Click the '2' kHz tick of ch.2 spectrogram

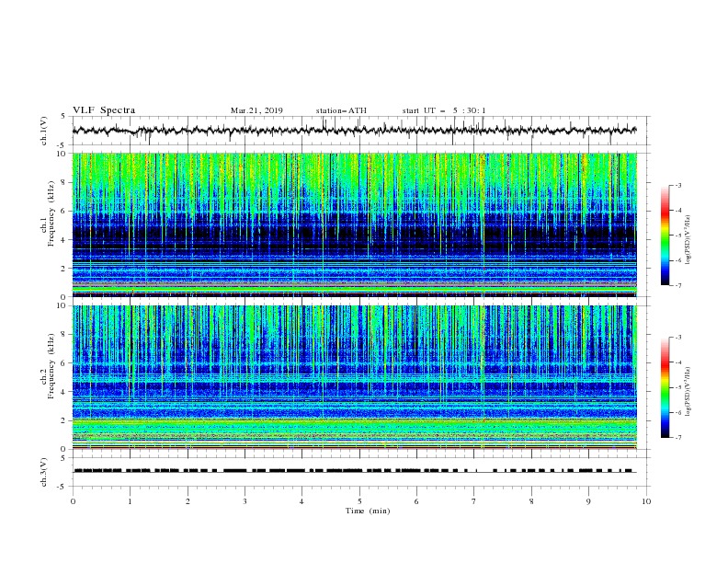pyautogui.click(x=64, y=420)
